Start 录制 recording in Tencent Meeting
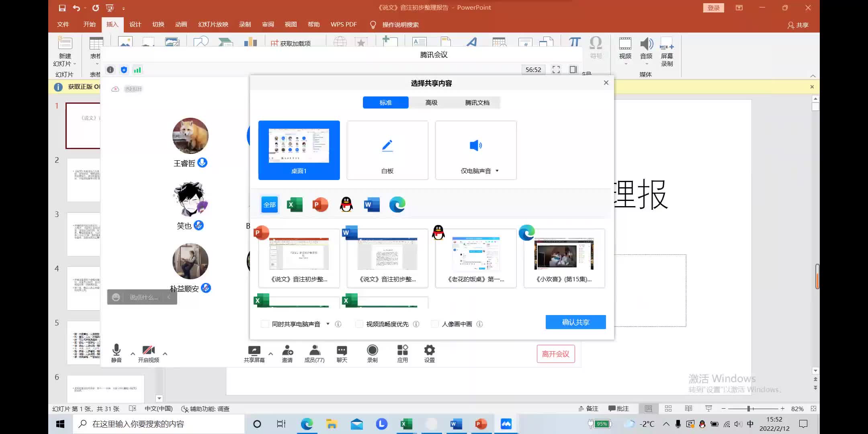Image resolution: width=868 pixels, height=434 pixels. [x=373, y=350]
